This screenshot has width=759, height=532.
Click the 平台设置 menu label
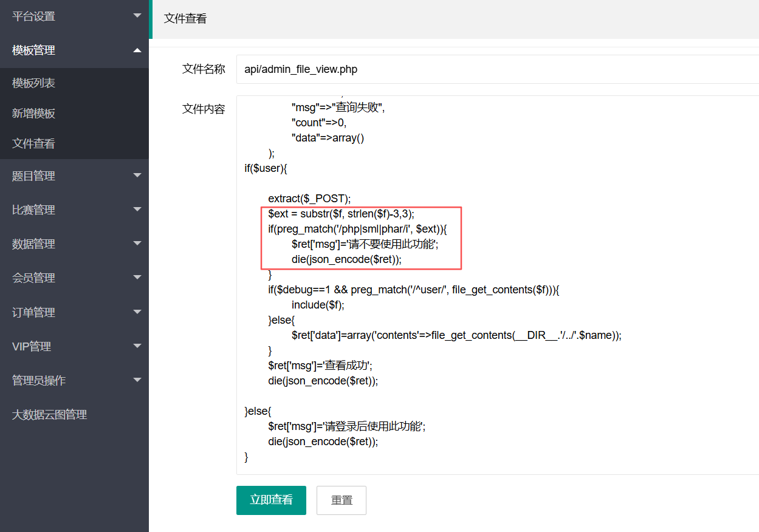coord(34,16)
